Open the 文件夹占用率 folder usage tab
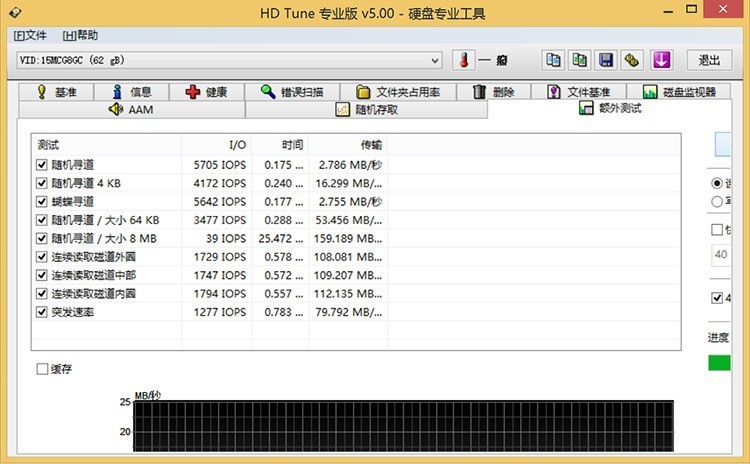The height and width of the screenshot is (464, 750). pos(398,92)
